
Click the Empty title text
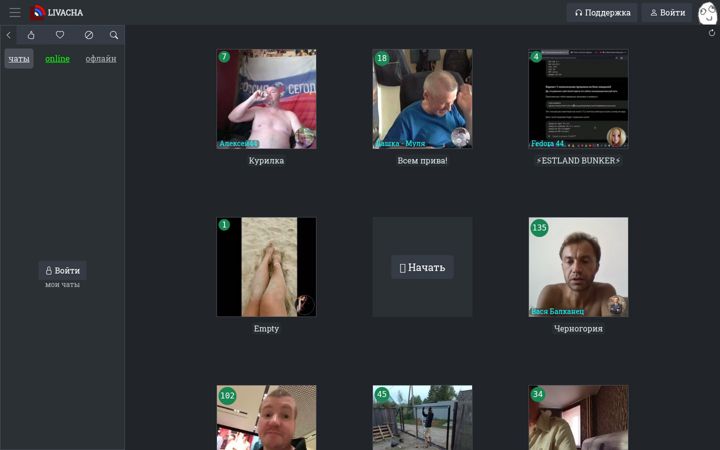(x=266, y=329)
